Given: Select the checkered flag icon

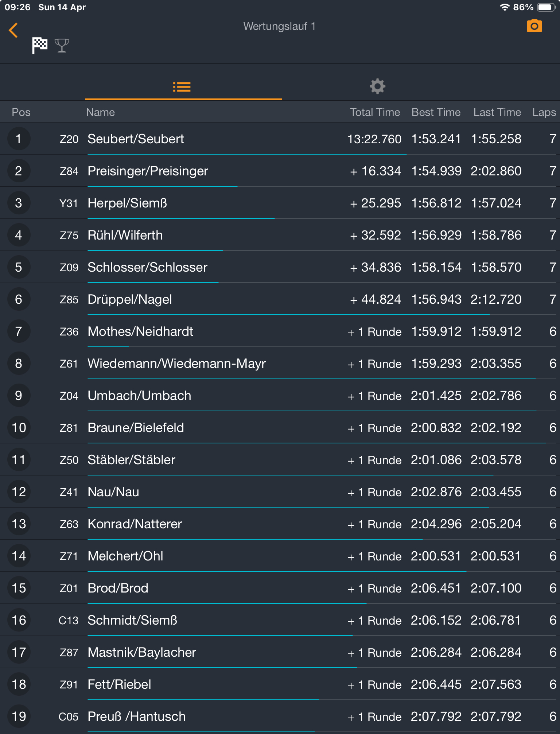Looking at the screenshot, I should [x=39, y=46].
